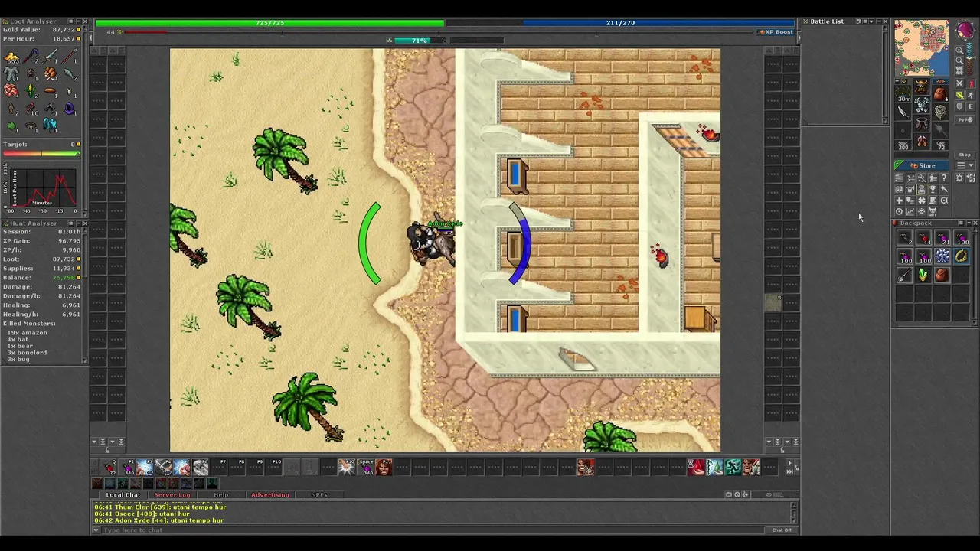Click the shield equipment slot
Screen dimensions: 980x551
click(x=940, y=112)
